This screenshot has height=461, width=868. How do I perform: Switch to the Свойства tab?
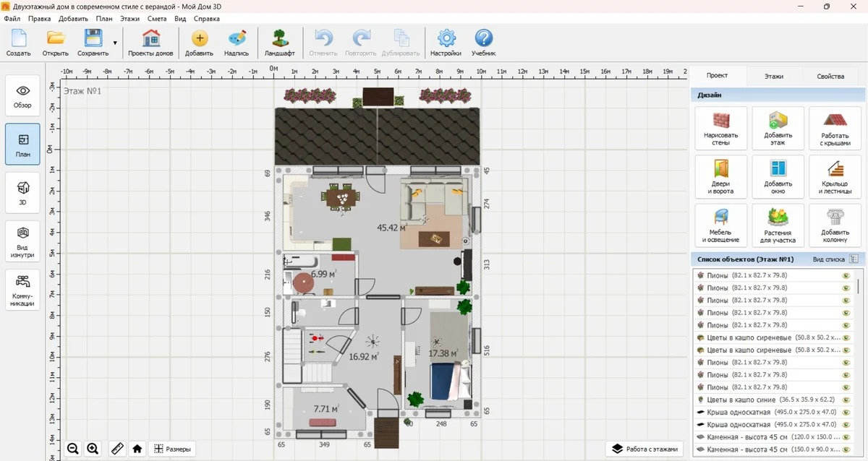pyautogui.click(x=830, y=76)
